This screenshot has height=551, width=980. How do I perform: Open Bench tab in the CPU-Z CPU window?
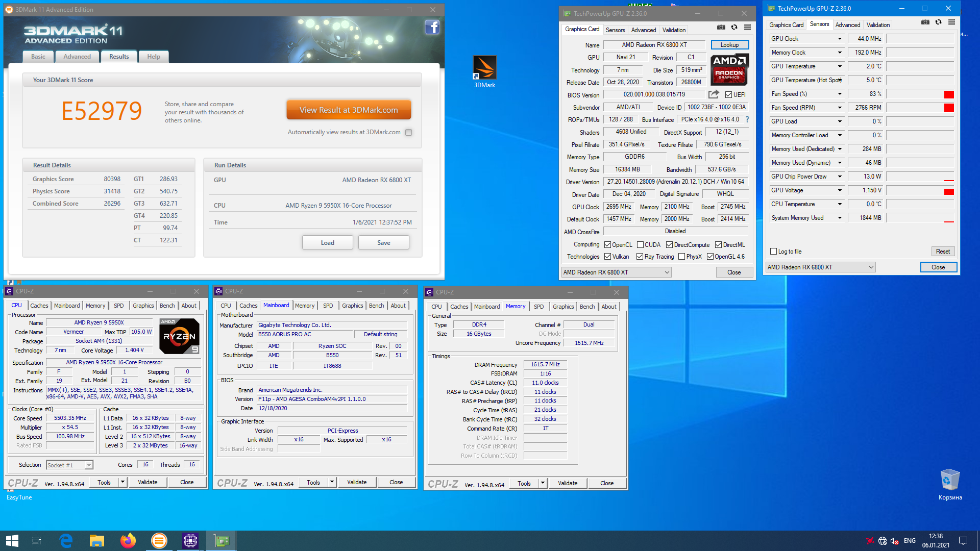(167, 306)
